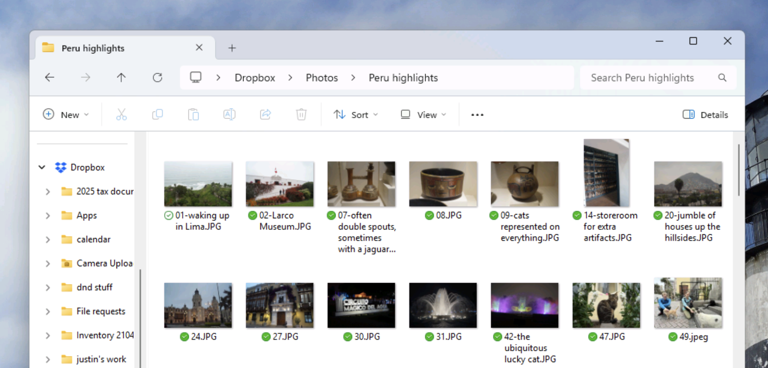
Task: Expand the Camera Uploads folder chevron
Action: pos(48,264)
